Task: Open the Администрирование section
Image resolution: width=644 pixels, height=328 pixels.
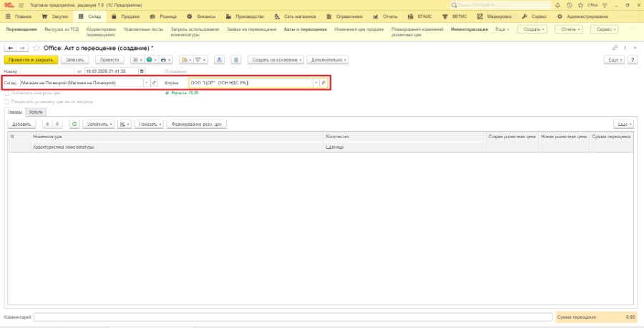Action: click(582, 17)
